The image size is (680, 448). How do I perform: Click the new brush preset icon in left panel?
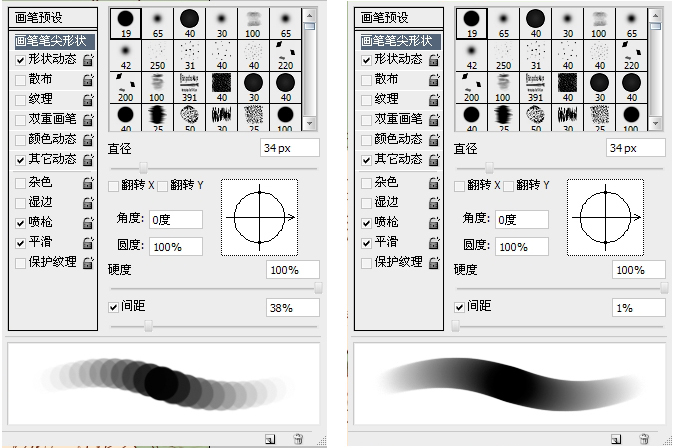270,439
